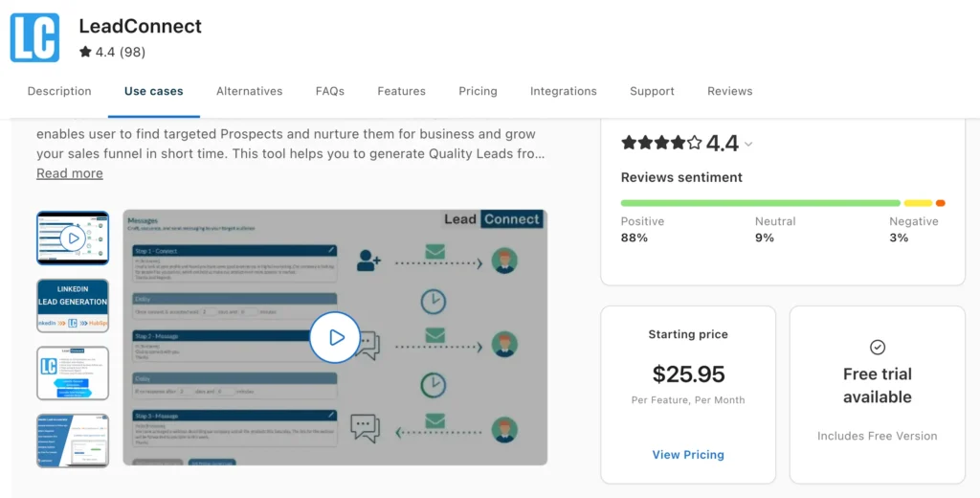The height and width of the screenshot is (498, 980).
Task: Open the Integrations tab
Action: [x=563, y=91]
